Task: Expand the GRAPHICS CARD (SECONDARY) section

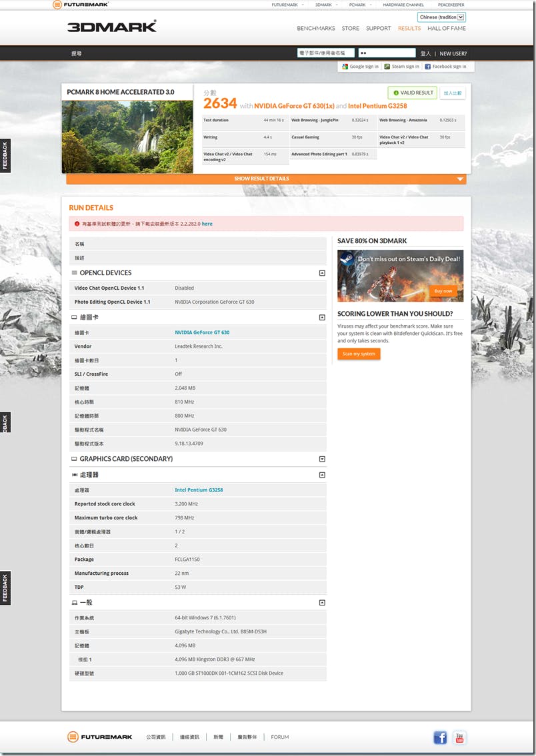Action: click(x=322, y=459)
